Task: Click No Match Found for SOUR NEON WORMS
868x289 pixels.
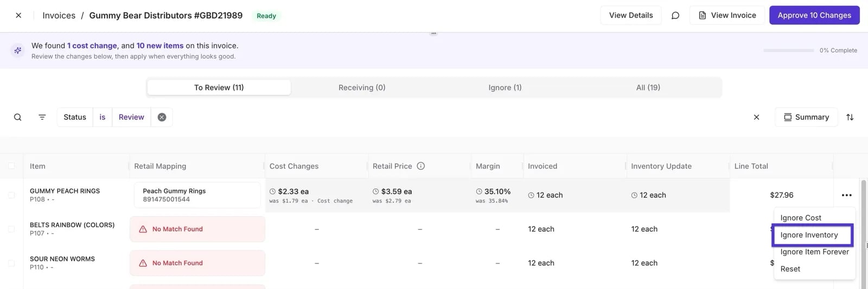Action: [197, 263]
